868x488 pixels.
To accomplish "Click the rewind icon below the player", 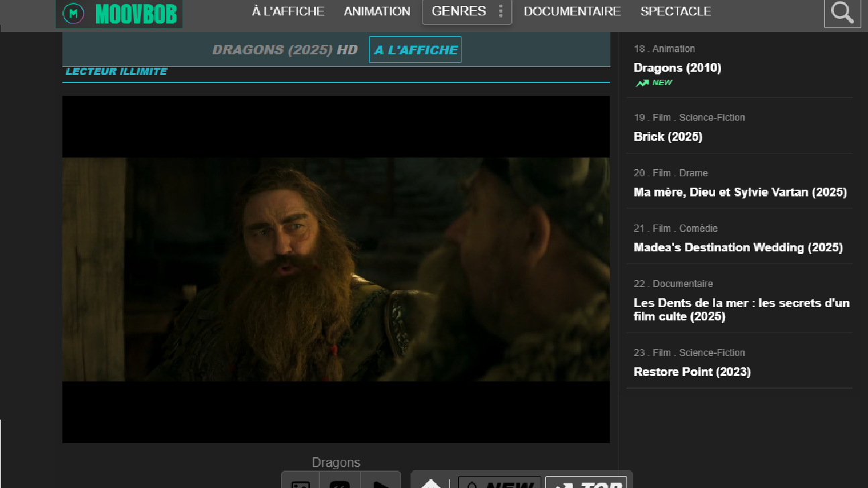I will coord(339,482).
